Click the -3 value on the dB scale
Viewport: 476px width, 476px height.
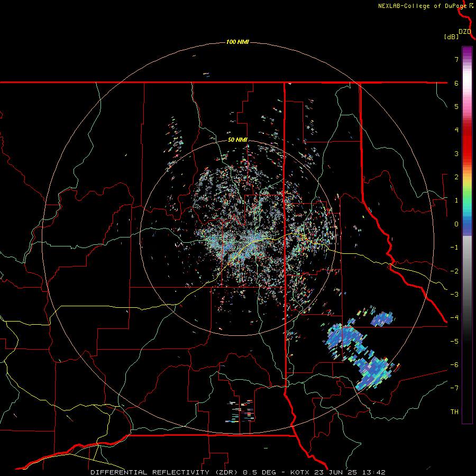click(454, 295)
